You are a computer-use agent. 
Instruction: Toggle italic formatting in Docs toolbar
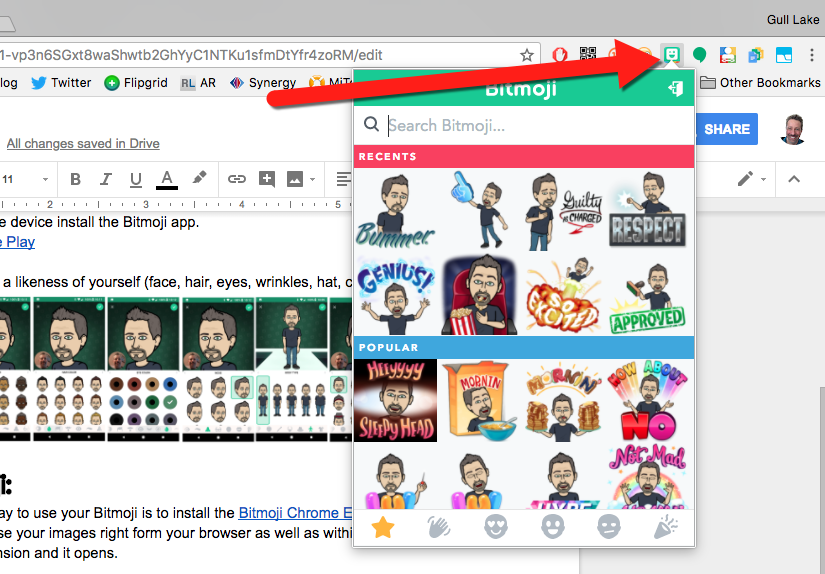[106, 179]
